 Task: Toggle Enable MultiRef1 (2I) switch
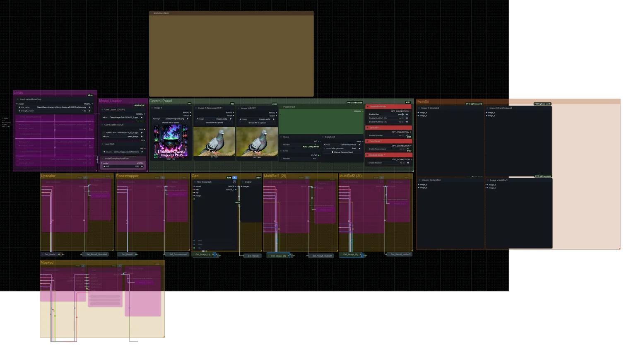click(x=402, y=118)
